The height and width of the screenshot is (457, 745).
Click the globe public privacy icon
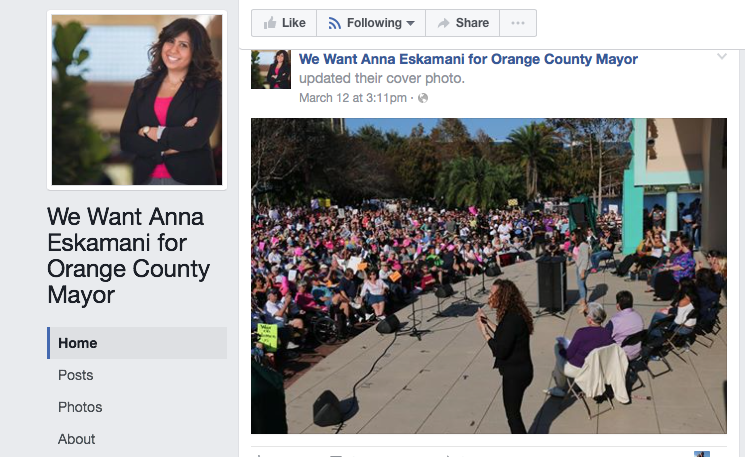(423, 98)
